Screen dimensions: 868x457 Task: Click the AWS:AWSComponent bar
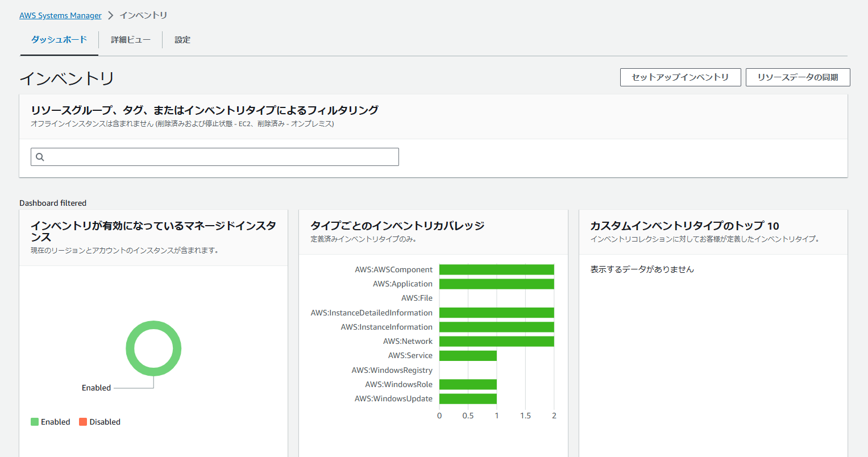497,269
